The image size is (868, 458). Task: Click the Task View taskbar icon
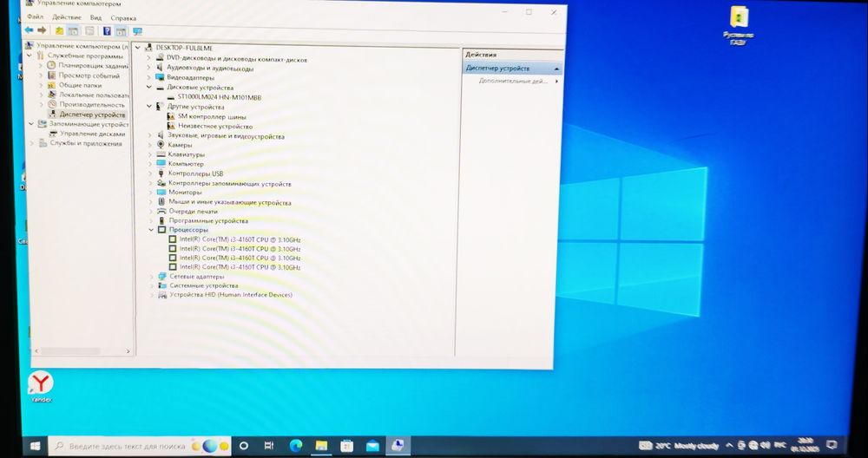pos(269,445)
